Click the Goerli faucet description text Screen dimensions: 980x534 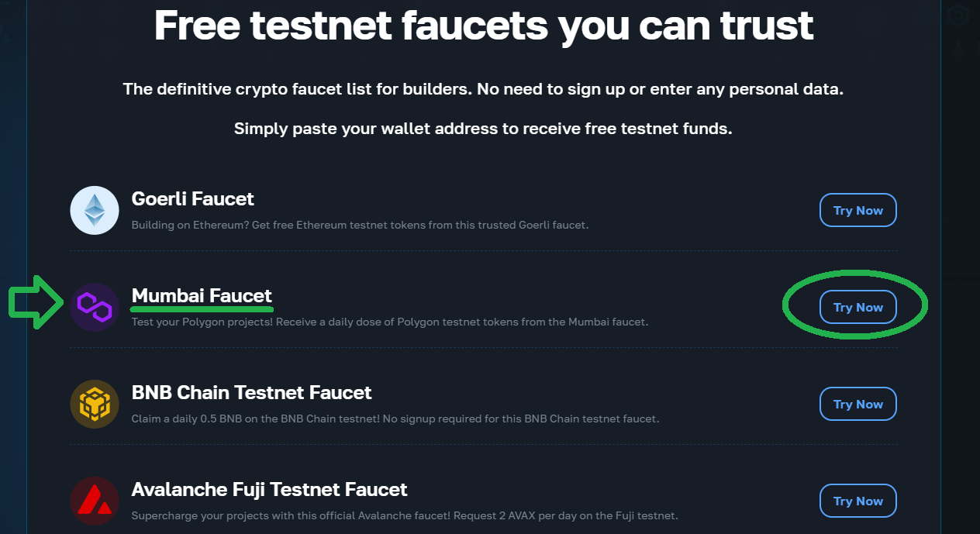point(359,226)
